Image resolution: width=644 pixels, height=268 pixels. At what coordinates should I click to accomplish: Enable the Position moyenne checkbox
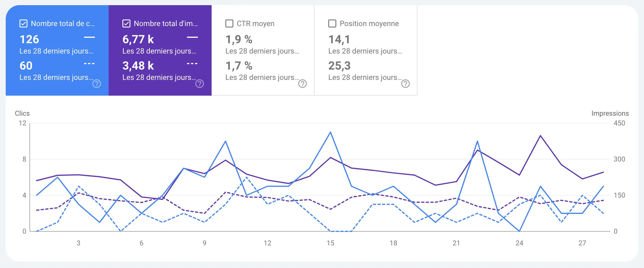(x=332, y=23)
